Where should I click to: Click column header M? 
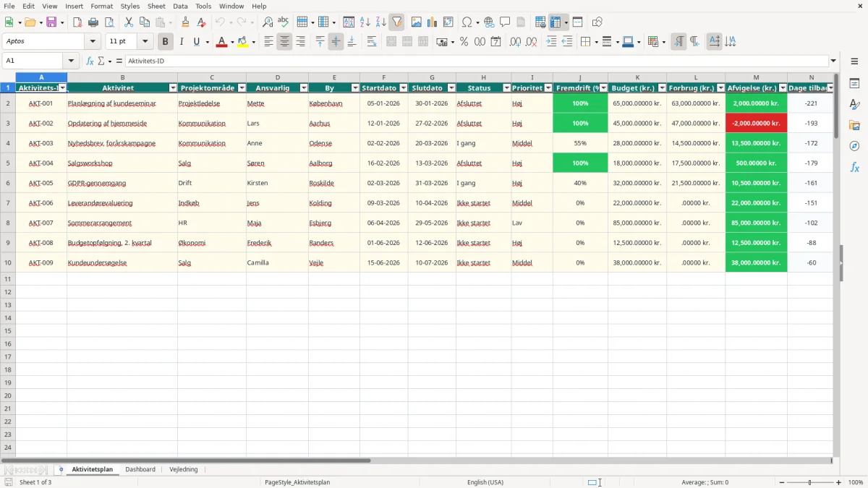[756, 77]
